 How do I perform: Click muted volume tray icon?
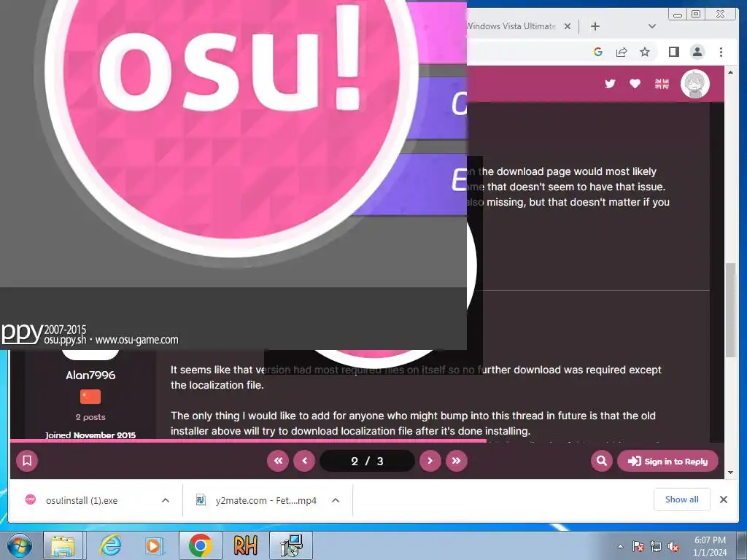click(673, 547)
